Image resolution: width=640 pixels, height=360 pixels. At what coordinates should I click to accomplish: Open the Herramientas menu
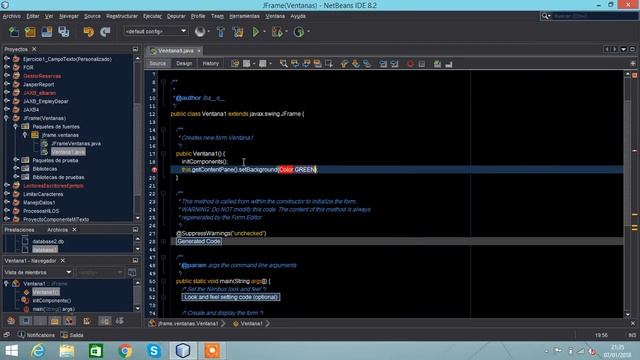244,16
